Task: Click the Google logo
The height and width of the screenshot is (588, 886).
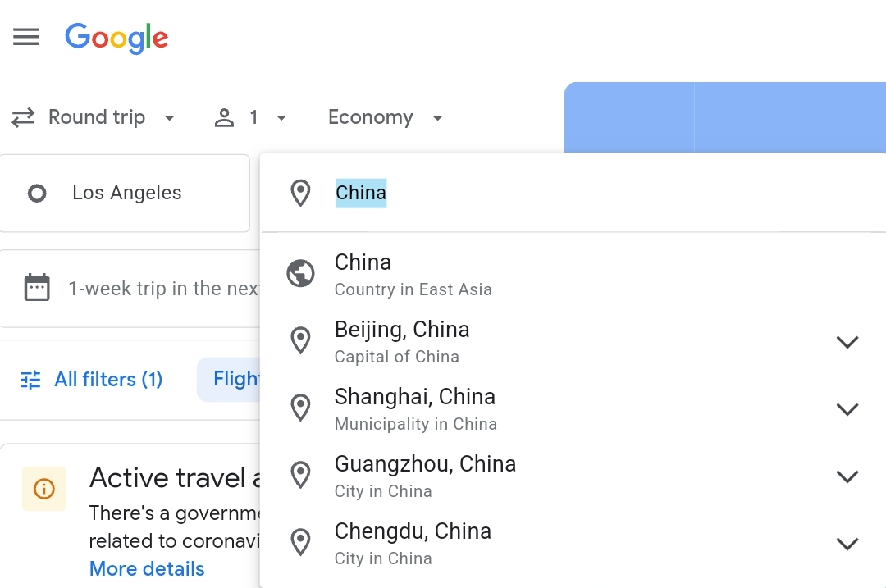Action: 116,39
